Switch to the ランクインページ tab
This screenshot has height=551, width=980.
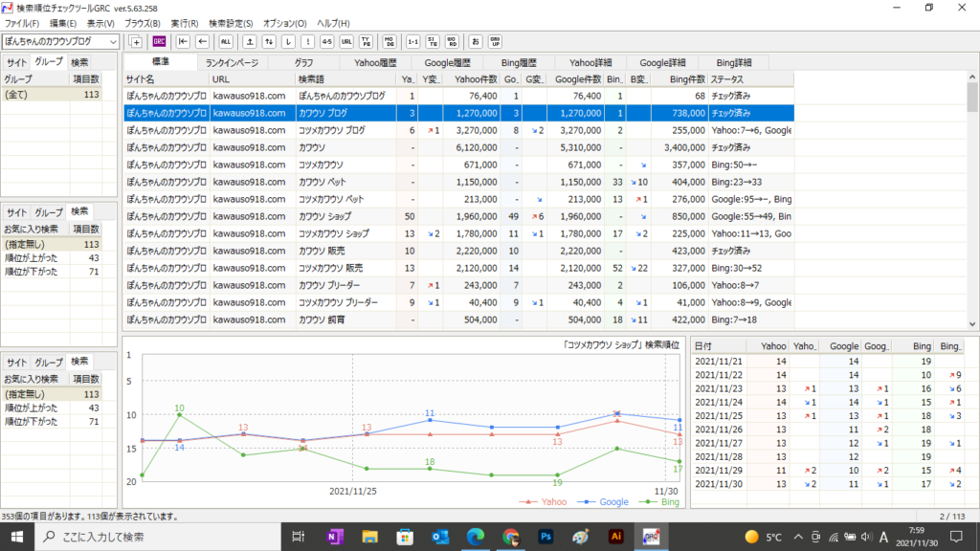click(232, 62)
